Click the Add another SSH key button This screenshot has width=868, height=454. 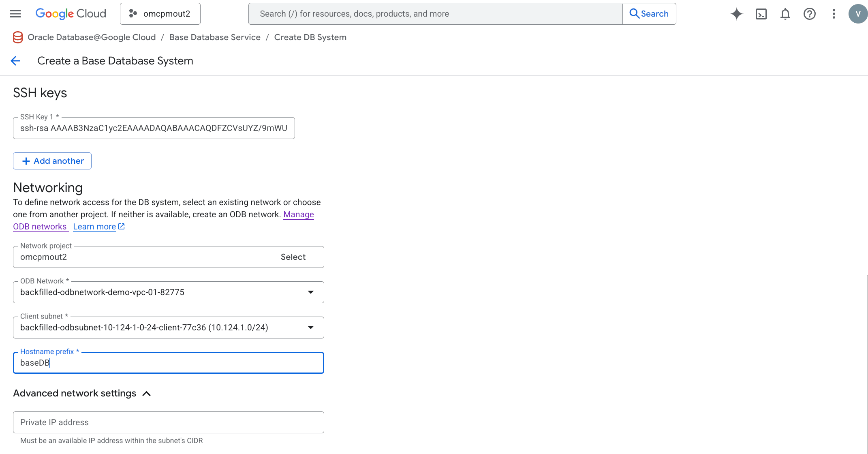point(52,161)
